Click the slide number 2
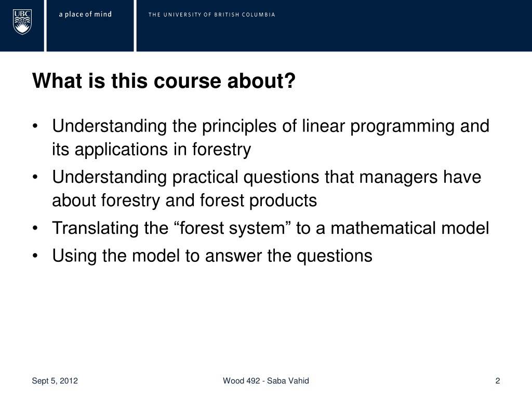Viewport: 532px width, 399px height. 498,381
